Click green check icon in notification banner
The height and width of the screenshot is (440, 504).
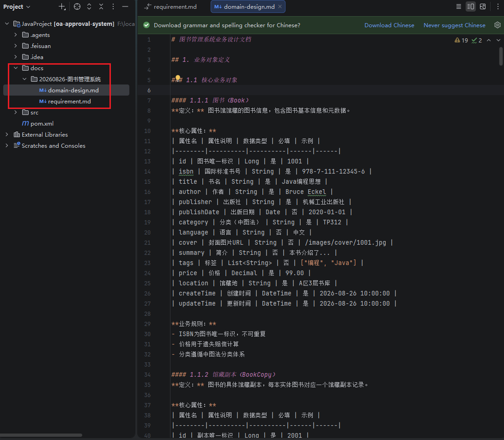point(146,25)
